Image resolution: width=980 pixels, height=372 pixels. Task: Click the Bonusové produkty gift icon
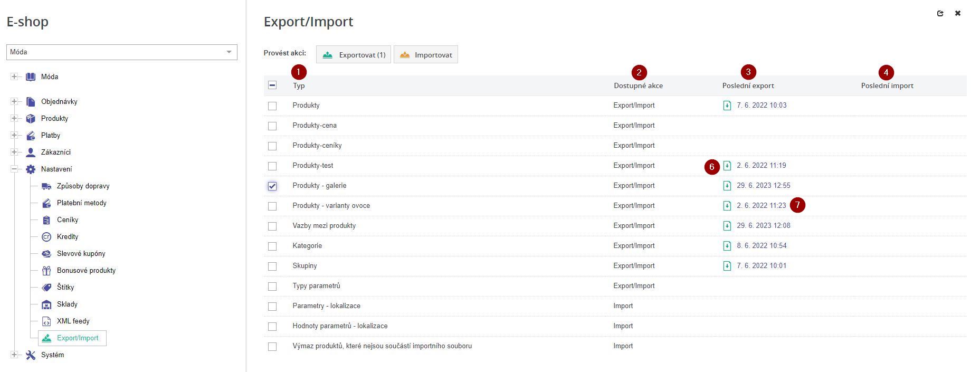46,271
